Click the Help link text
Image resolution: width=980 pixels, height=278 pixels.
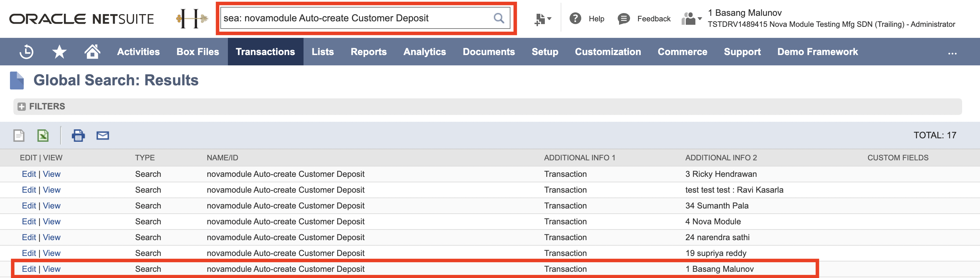[x=596, y=19]
